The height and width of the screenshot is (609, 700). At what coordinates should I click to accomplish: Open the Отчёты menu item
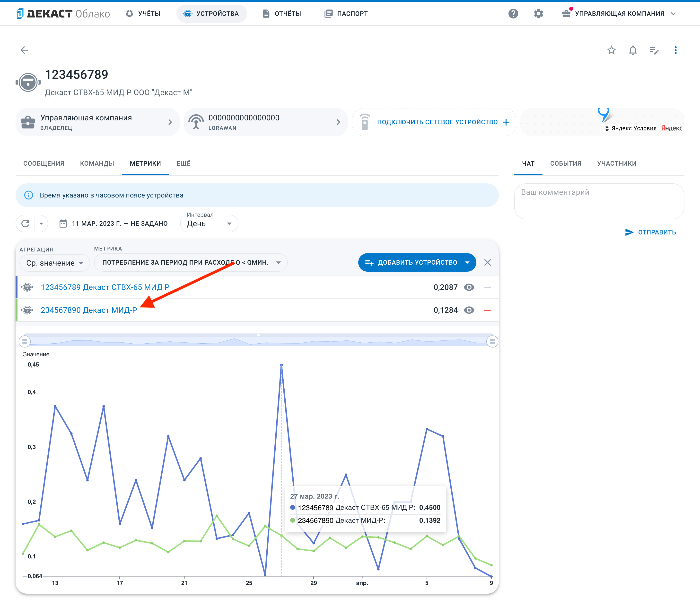click(281, 14)
